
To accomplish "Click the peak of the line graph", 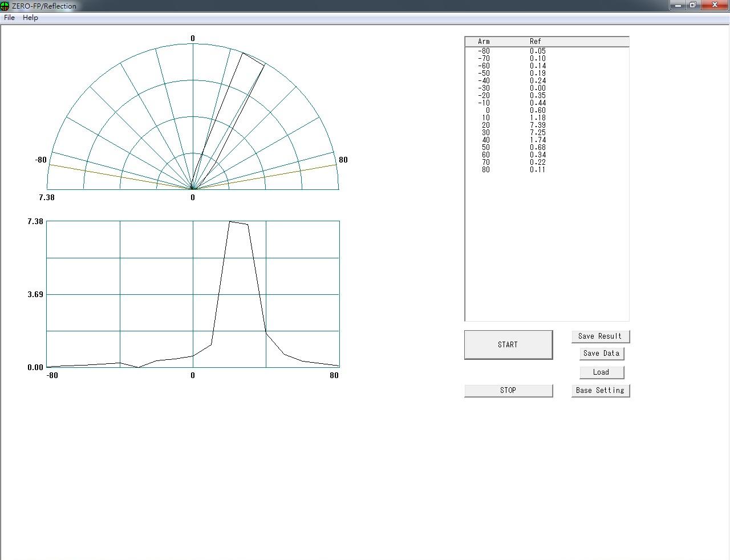I will coord(230,221).
